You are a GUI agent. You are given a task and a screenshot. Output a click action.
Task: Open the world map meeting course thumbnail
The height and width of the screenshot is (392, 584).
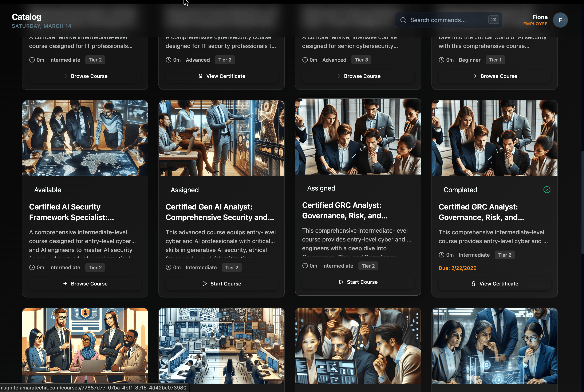[85, 138]
